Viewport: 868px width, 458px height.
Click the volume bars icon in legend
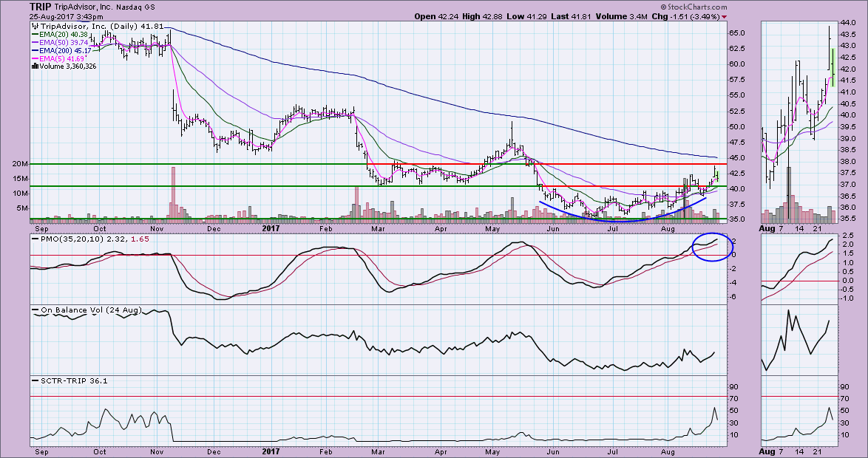(34, 66)
